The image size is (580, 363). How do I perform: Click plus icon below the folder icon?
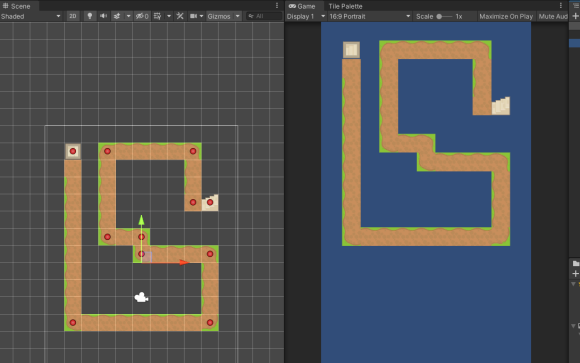tap(576, 274)
